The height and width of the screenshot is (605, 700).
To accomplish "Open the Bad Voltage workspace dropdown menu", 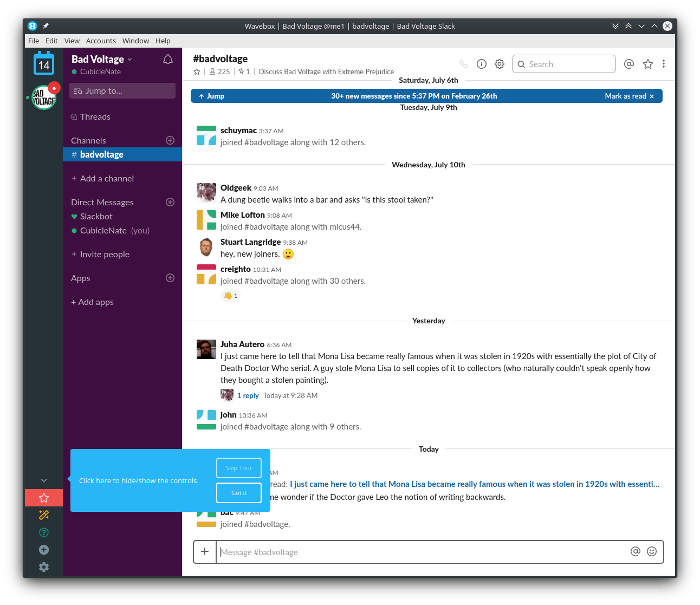I will point(102,59).
